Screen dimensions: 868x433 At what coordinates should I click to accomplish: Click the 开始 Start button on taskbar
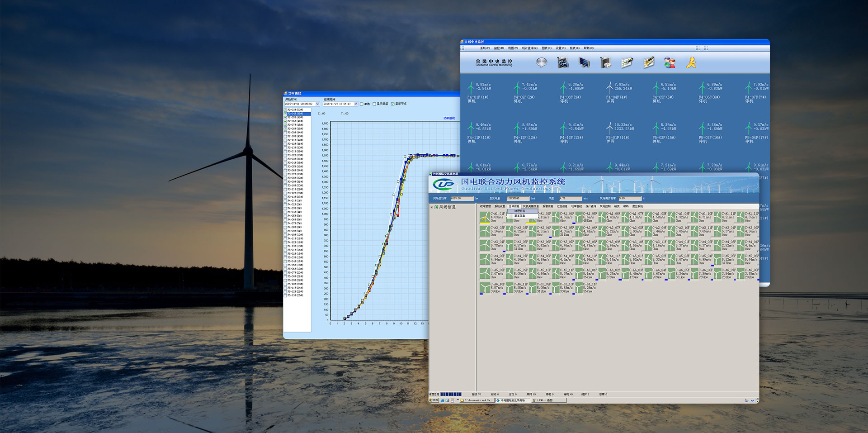point(434,400)
